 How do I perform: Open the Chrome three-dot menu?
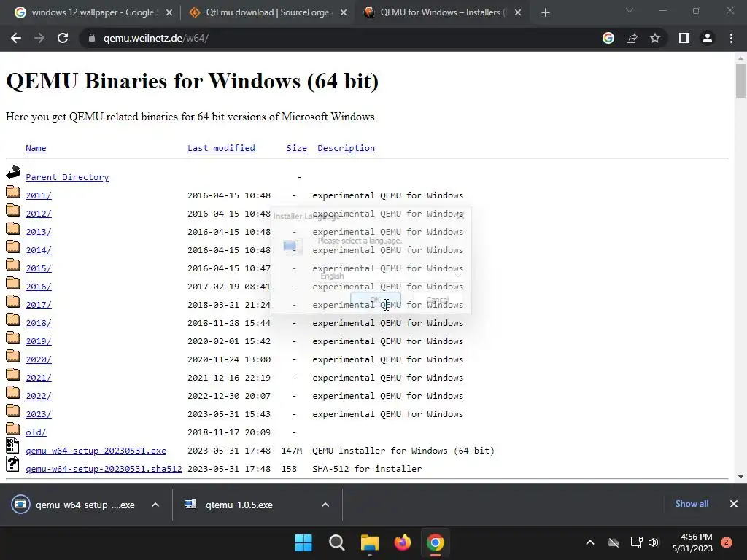coord(731,38)
